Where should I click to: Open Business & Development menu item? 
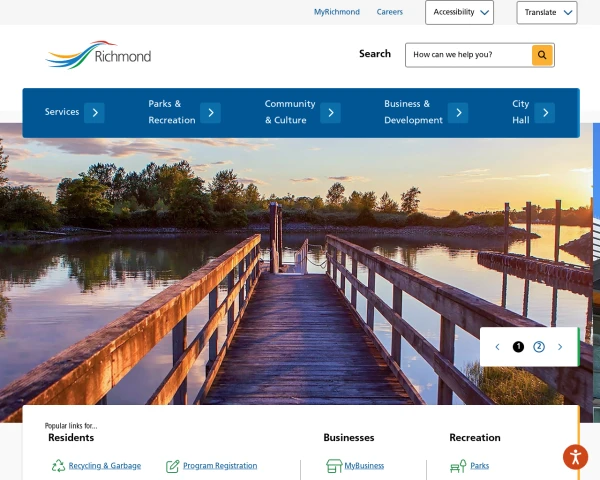click(x=413, y=112)
